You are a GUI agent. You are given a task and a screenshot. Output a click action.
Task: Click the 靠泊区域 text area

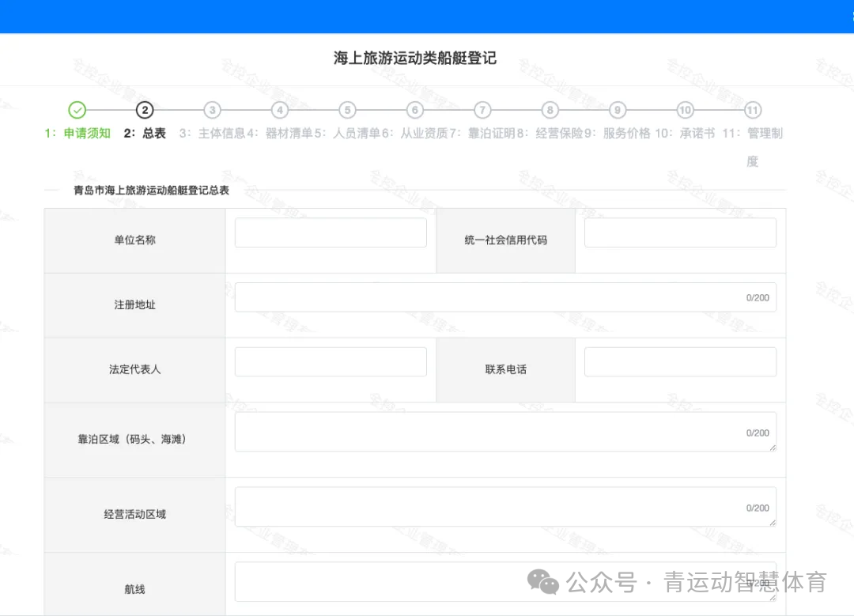[504, 431]
